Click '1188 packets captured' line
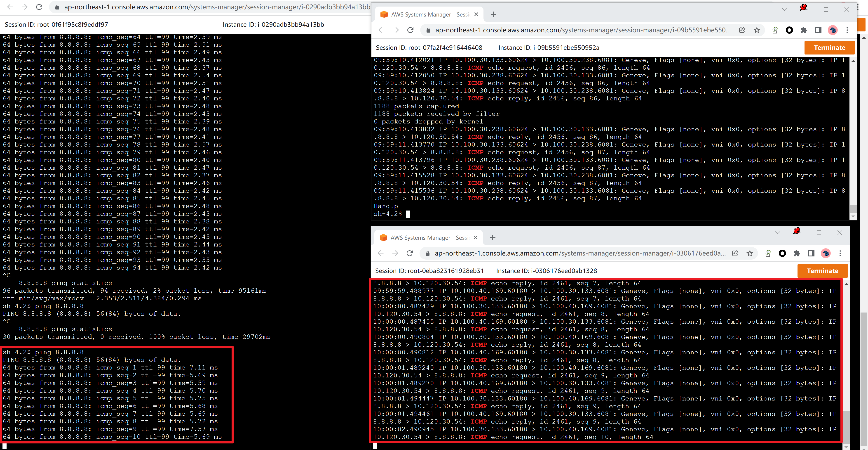868x450 pixels. 416,106
